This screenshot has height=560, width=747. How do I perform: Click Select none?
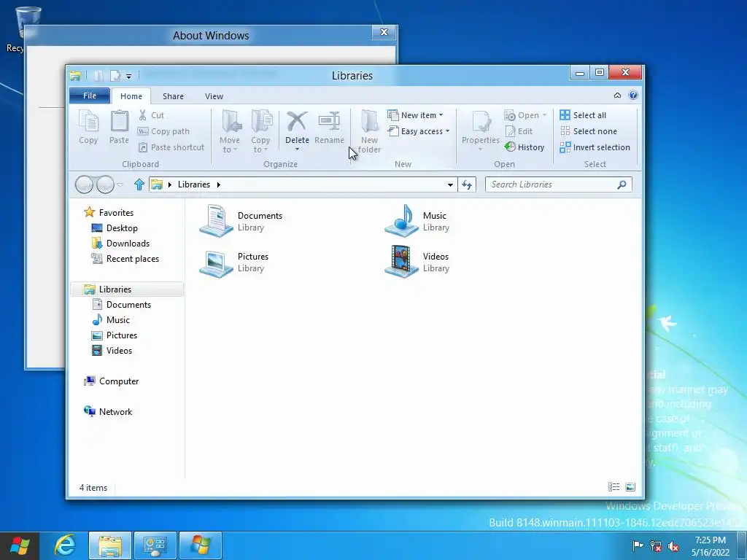click(589, 131)
